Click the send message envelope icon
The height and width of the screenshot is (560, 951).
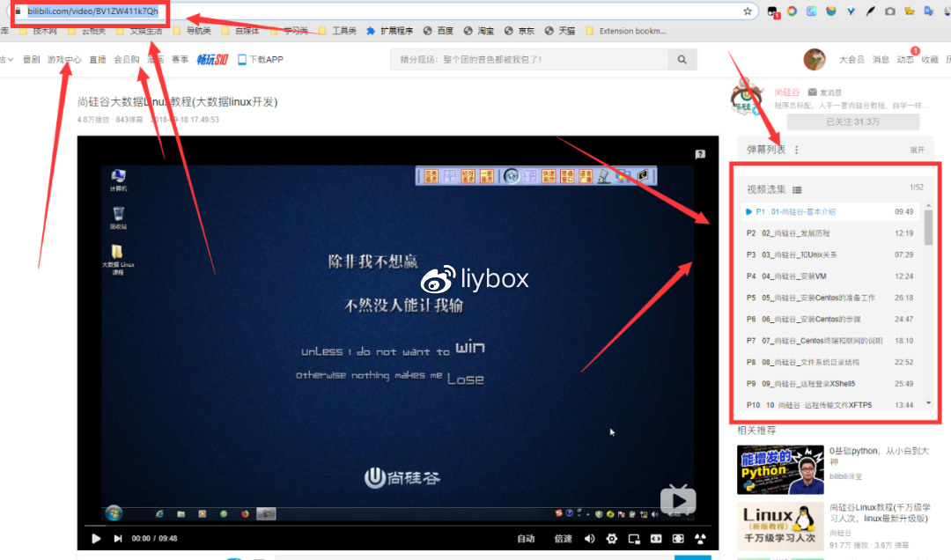tap(812, 92)
